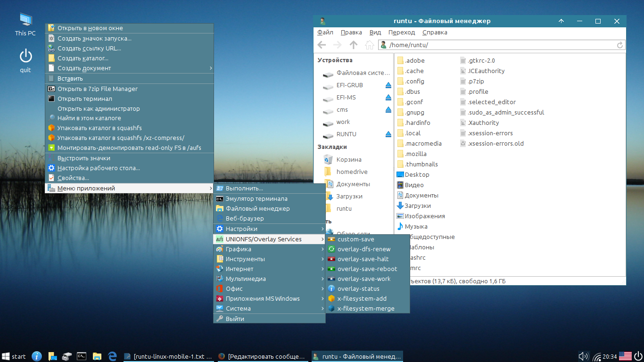The image size is (644, 362).
Task: Expand the Система submenu
Action: click(x=269, y=308)
